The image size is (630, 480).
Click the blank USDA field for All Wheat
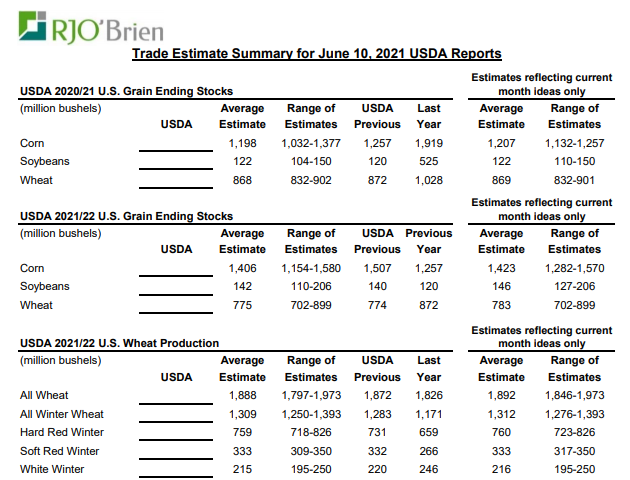[176, 395]
